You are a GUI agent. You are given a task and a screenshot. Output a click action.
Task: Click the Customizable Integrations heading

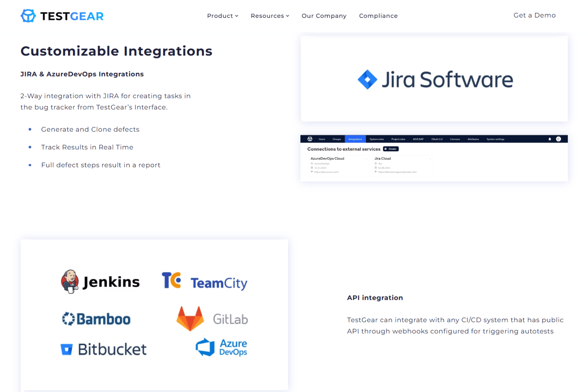point(116,51)
